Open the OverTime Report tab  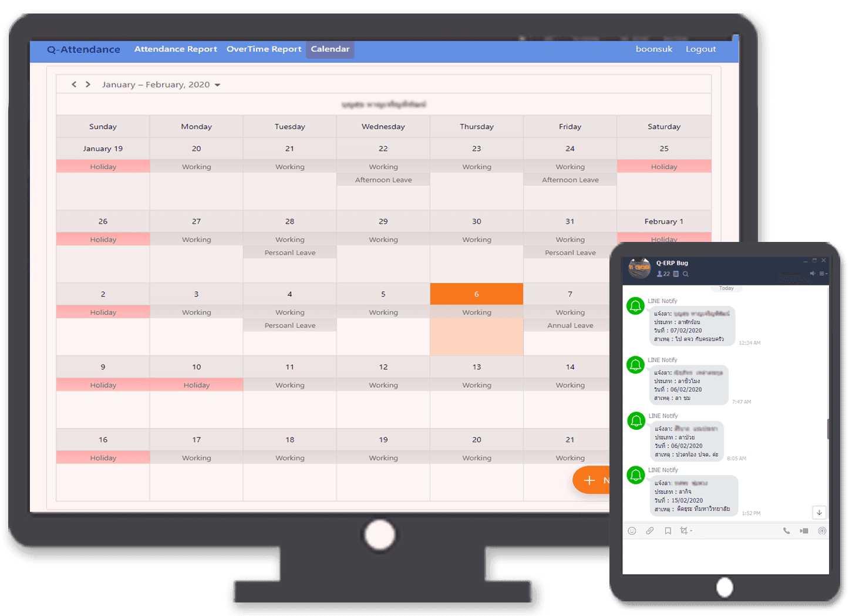[x=264, y=49]
